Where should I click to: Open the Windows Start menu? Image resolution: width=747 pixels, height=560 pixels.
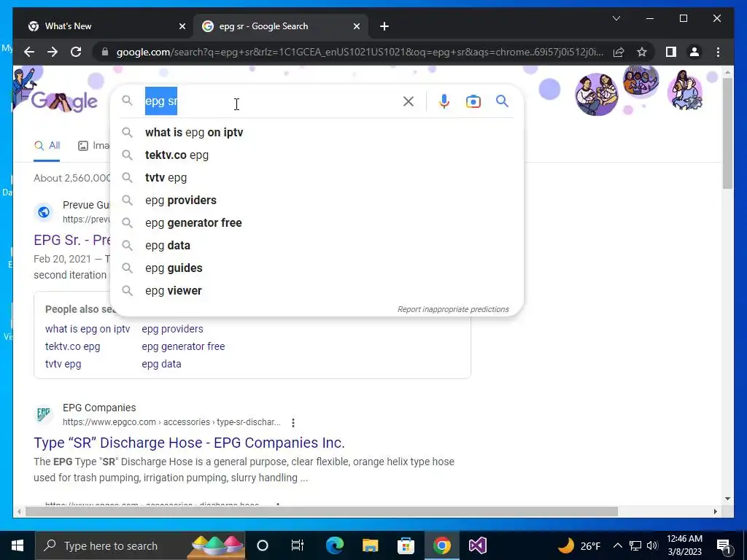pyautogui.click(x=18, y=545)
